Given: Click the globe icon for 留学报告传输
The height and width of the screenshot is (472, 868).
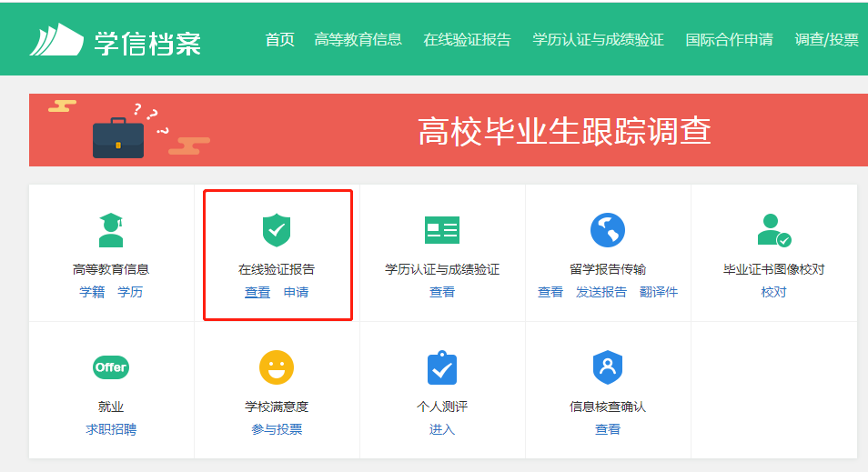Looking at the screenshot, I should 608,230.
